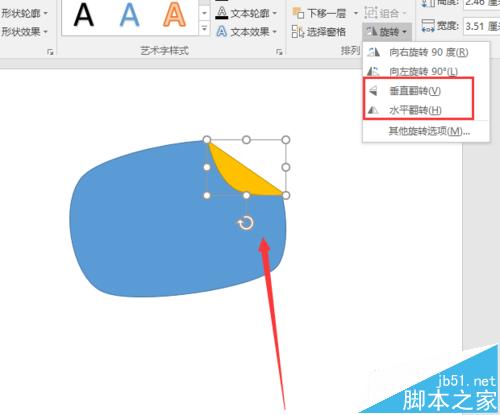Apply the black fill WordArt style
The height and width of the screenshot is (415, 500).
point(84,15)
